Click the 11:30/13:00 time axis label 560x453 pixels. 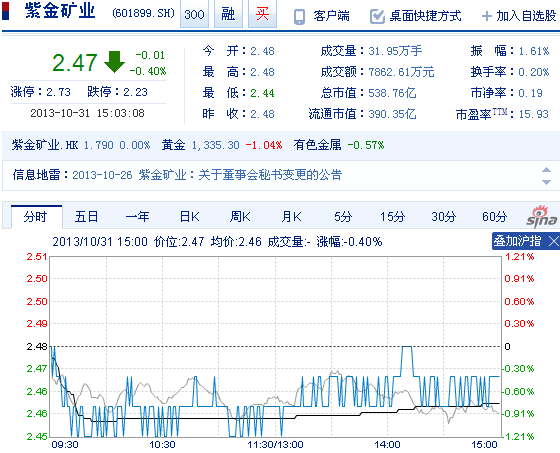[x=275, y=445]
